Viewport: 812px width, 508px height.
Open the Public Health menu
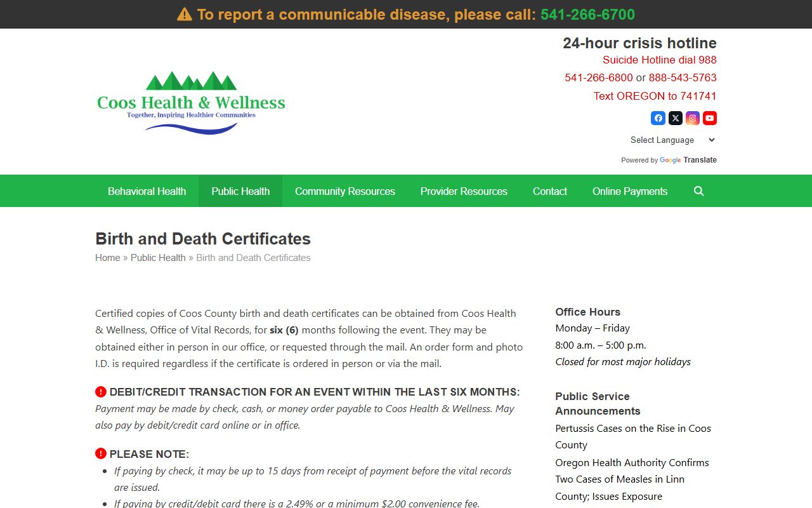[x=240, y=191]
